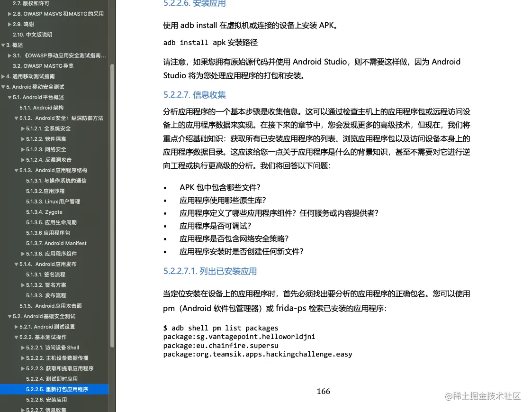532x412 pixels.
Task: Click the line $ adb shell pm list packages
Action: coord(221,328)
